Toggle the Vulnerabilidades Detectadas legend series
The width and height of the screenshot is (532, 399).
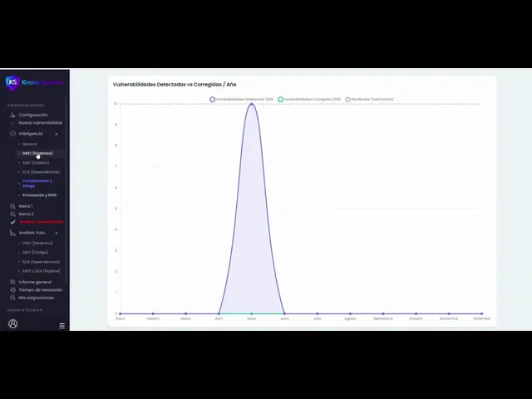(241, 100)
